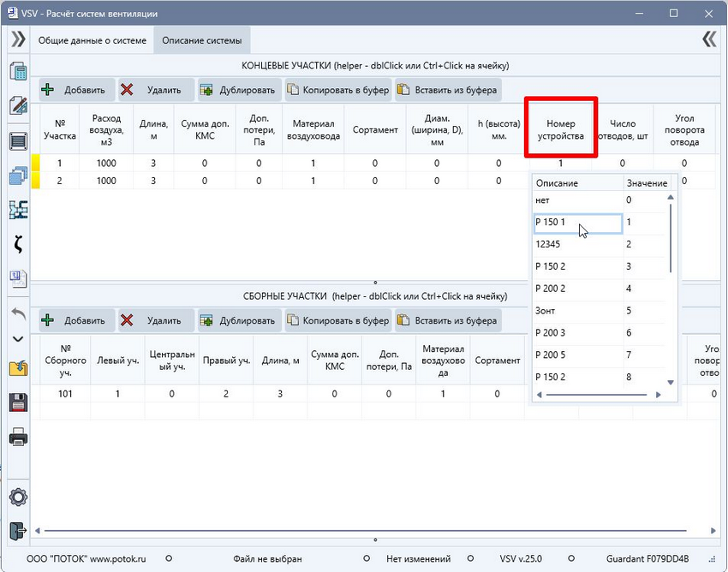Choose Р 200 3 in the device list
728x572 pixels.
577,333
